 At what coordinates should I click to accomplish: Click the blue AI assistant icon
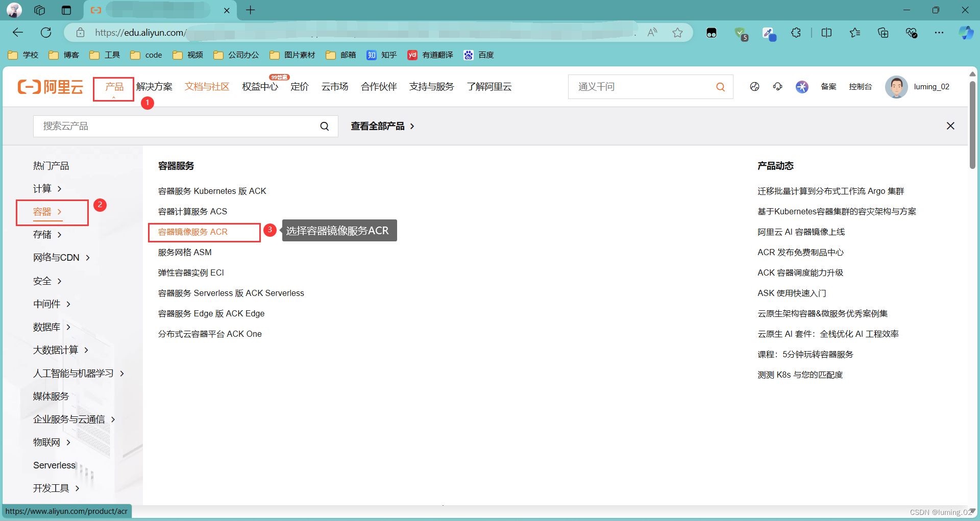click(802, 87)
